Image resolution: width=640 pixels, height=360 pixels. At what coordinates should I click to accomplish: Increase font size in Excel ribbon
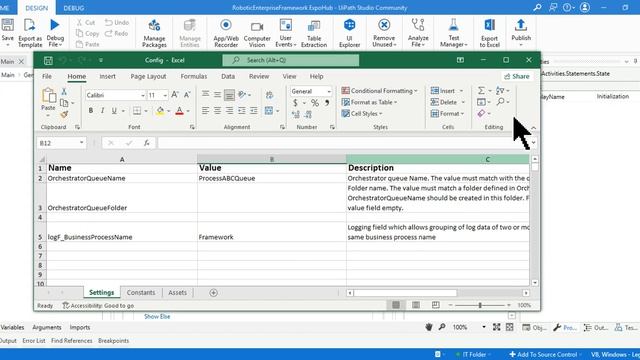point(175,95)
